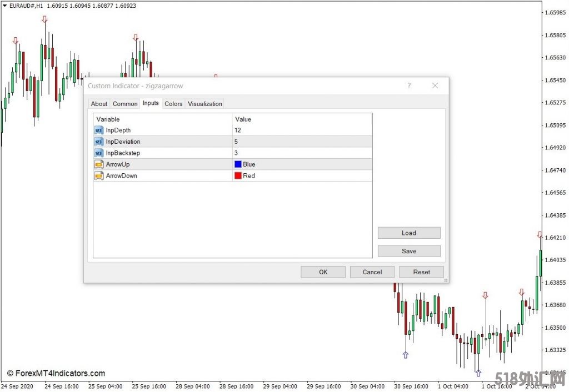Click the Load button
Viewport: 569px width, 392px height.
pos(408,233)
